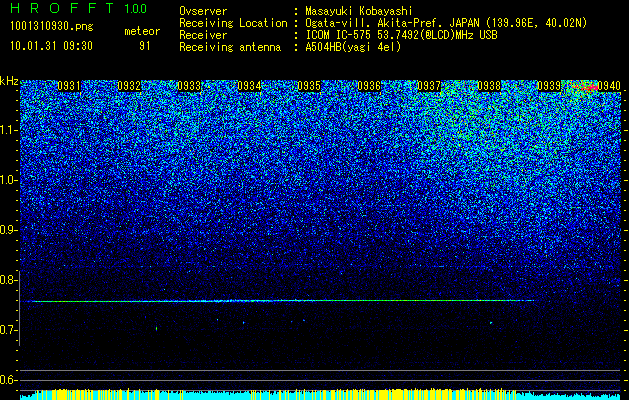Viewport: 629px width, 400px height.
Task: Click the 0.8 kHz axis tick label
Action: point(9,280)
